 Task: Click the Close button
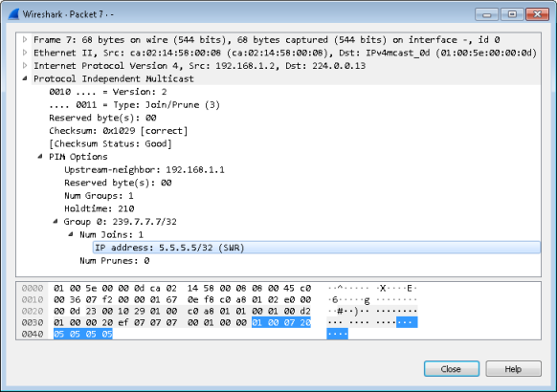click(452, 369)
